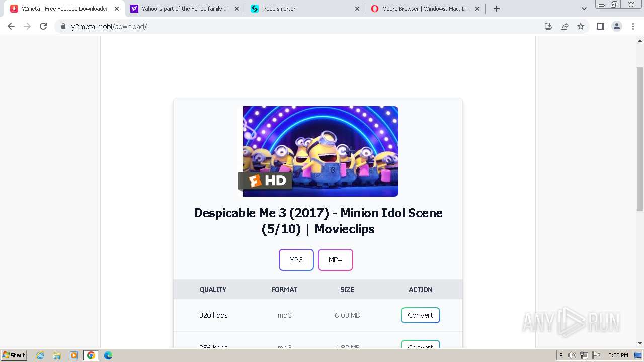The width and height of the screenshot is (644, 362).
Task: Click the mp3 format cell in the 320 kbps row
Action: pos(285,315)
